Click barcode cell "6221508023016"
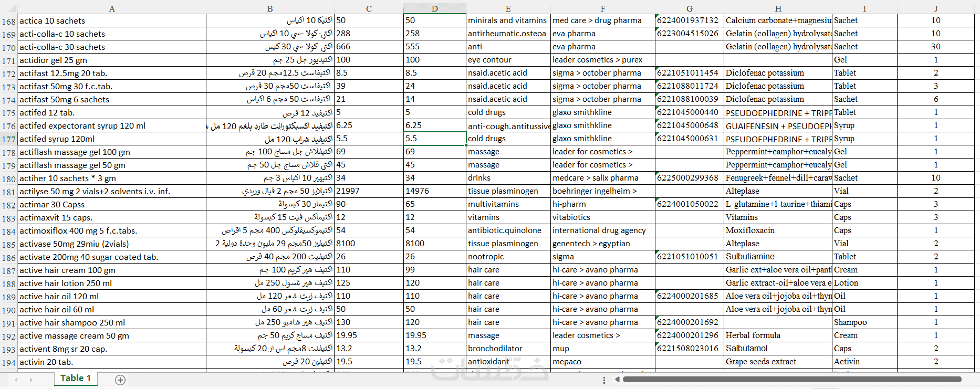The image size is (980, 389). pos(690,349)
